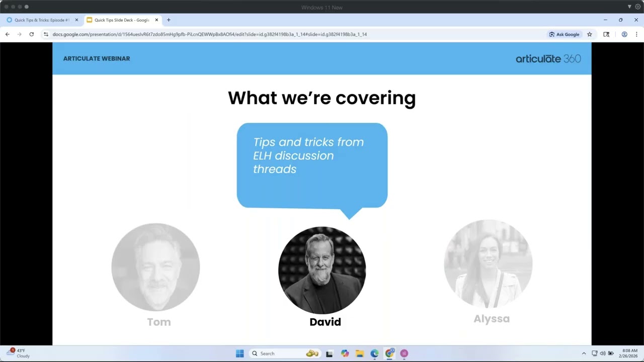The height and width of the screenshot is (362, 644).
Task: Click the Ask Google button
Action: click(x=564, y=34)
